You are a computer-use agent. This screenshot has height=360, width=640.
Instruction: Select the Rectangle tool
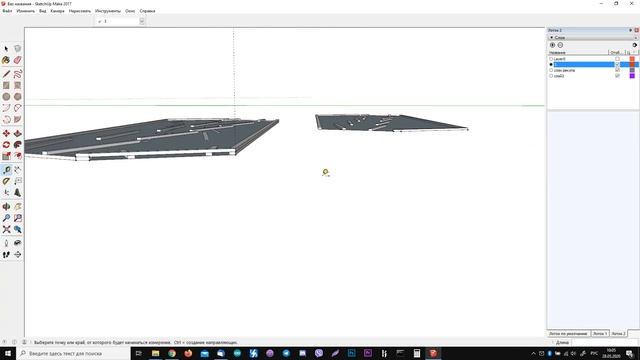(6, 85)
